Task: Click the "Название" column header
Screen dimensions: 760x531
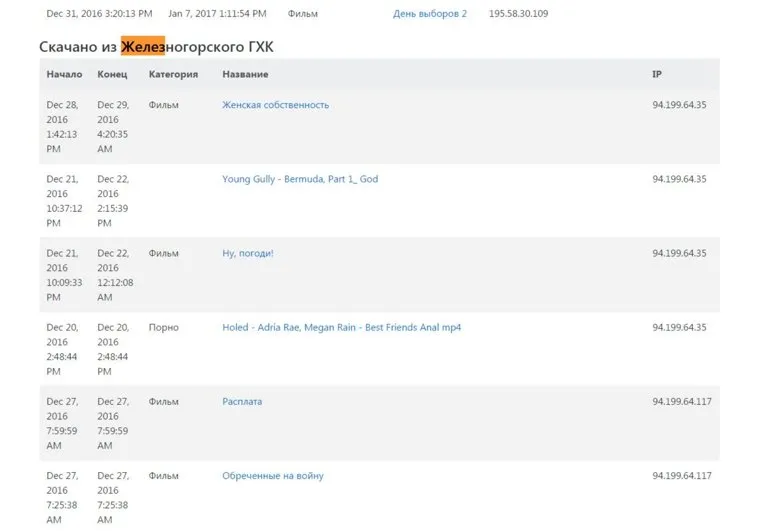Action: click(x=245, y=74)
